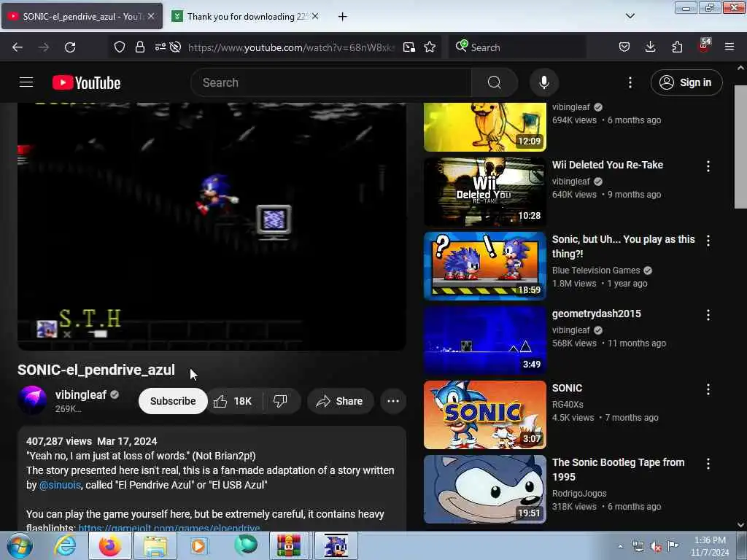
Task: Open Windows Media Player taskbar icon
Action: tap(198, 545)
